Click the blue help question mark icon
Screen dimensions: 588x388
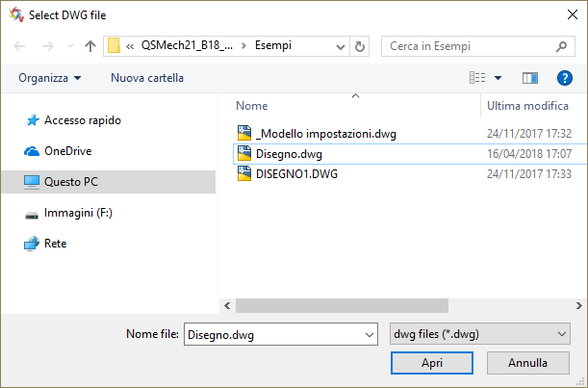[564, 78]
